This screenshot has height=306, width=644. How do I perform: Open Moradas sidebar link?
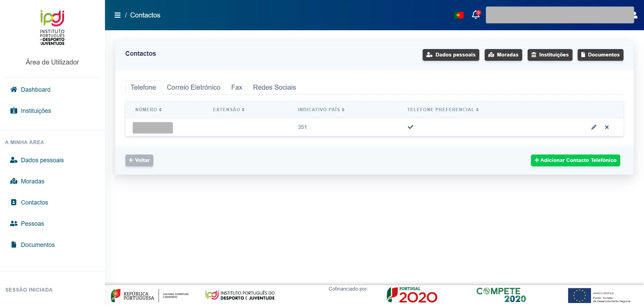(x=33, y=181)
